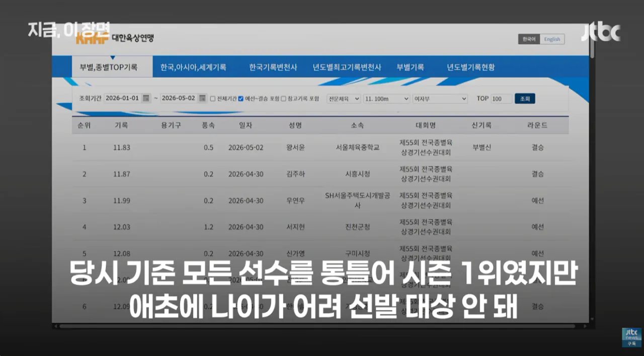Viewport: 644px width, 356px height.
Task: Click the 성명 column header
Action: point(295,125)
